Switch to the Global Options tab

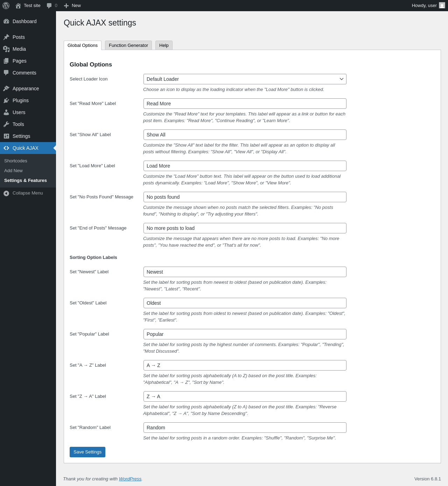point(83,45)
